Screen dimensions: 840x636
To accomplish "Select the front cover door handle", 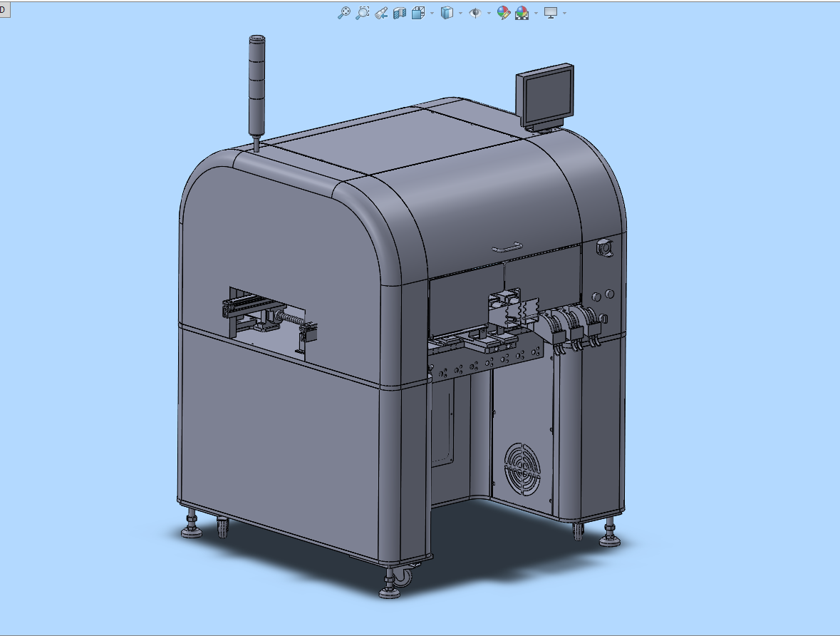I will click(x=507, y=247).
